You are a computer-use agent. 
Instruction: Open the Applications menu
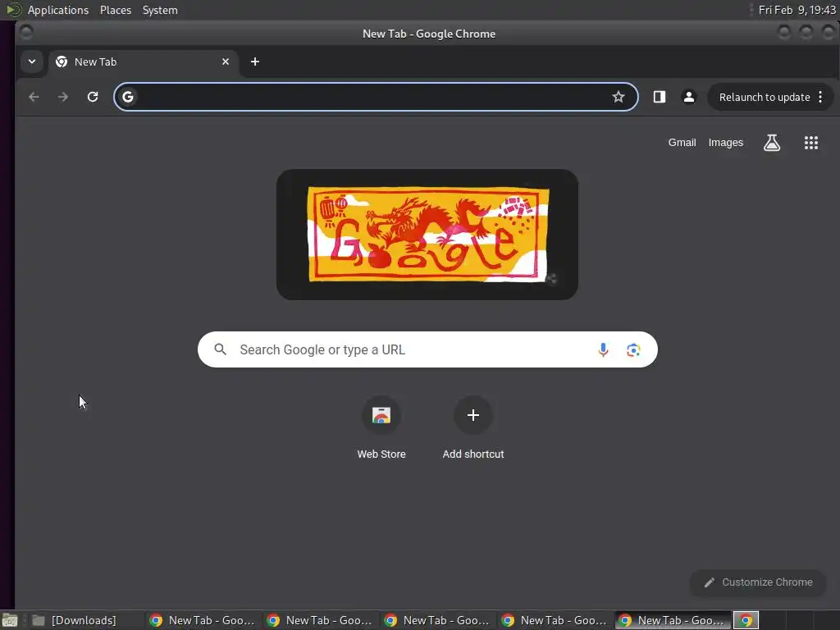[58, 10]
